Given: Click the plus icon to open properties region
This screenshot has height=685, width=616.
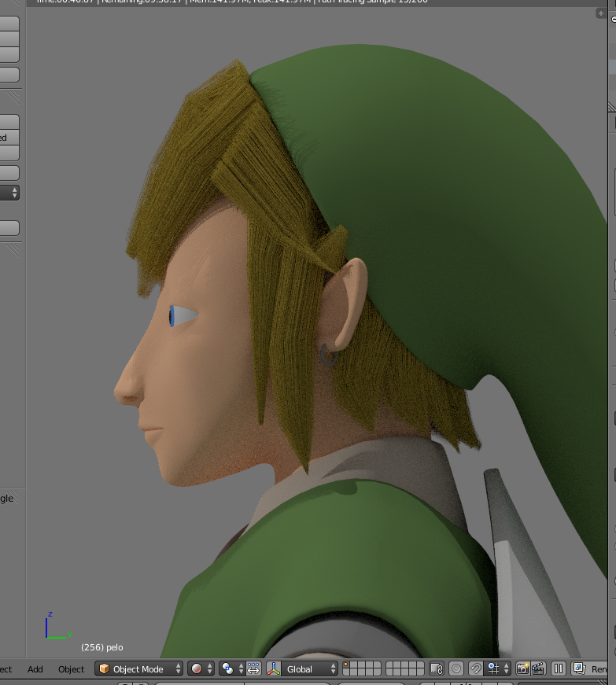Looking at the screenshot, I should coord(601,13).
